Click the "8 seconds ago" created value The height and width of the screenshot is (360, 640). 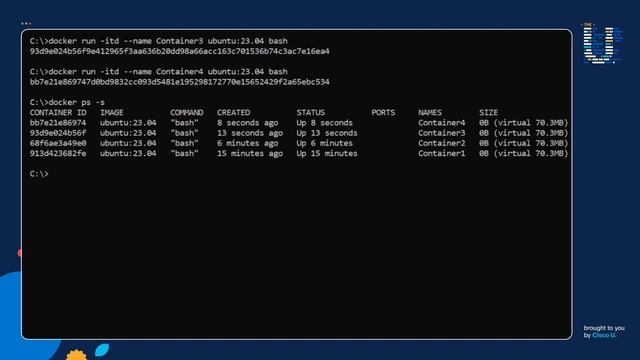click(248, 122)
